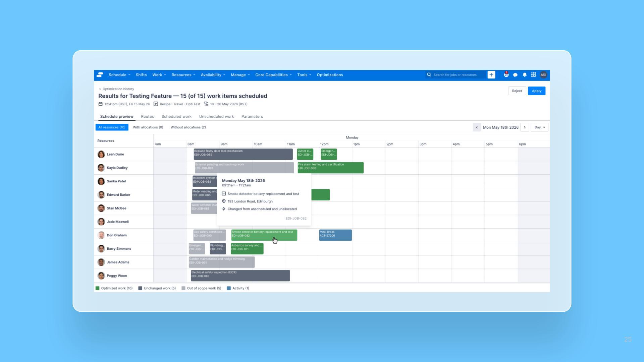The height and width of the screenshot is (362, 644).
Task: Click Sarika Patel's avatar
Action: coord(101,181)
